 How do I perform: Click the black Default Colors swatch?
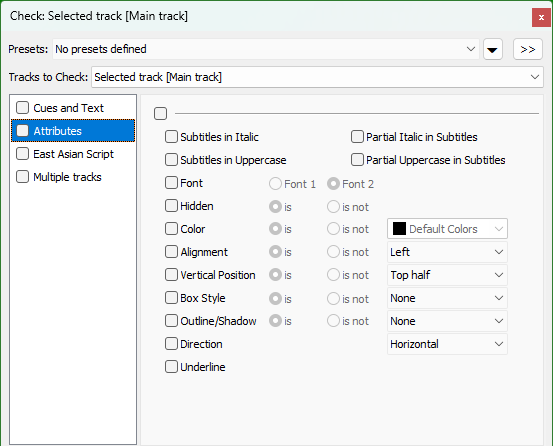(x=399, y=229)
